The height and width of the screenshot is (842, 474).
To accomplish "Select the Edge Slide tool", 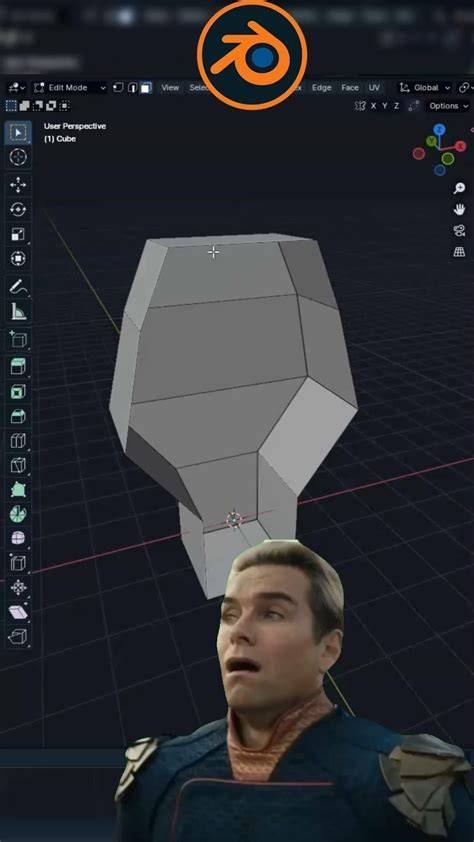I will pos(18,563).
